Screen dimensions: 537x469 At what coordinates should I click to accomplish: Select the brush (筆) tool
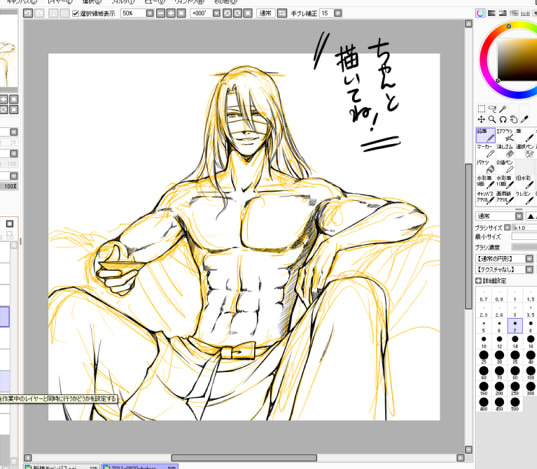point(525,135)
